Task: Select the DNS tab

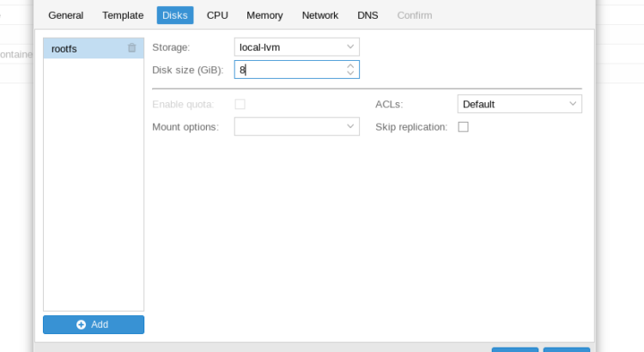Action: pos(368,15)
